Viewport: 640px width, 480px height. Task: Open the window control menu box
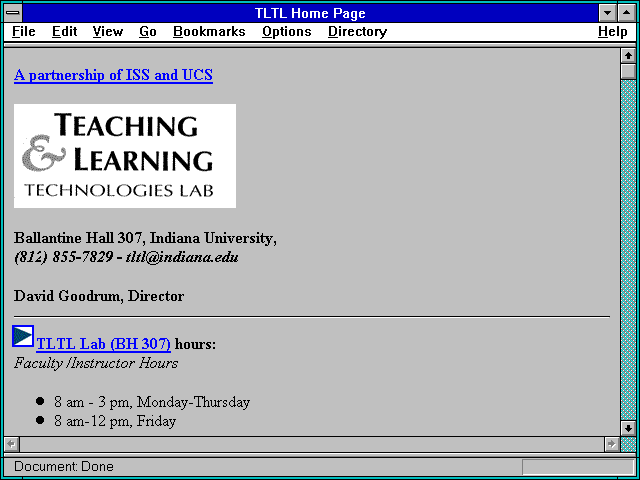click(x=13, y=13)
